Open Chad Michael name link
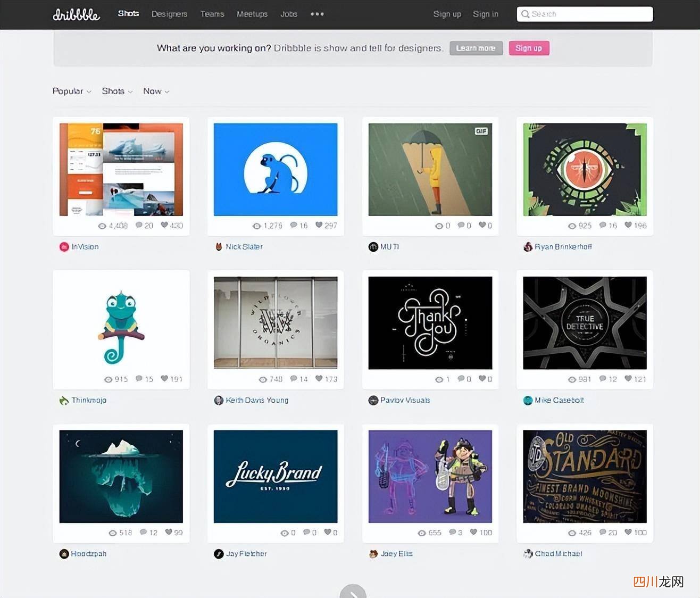The image size is (700, 598). (x=559, y=554)
